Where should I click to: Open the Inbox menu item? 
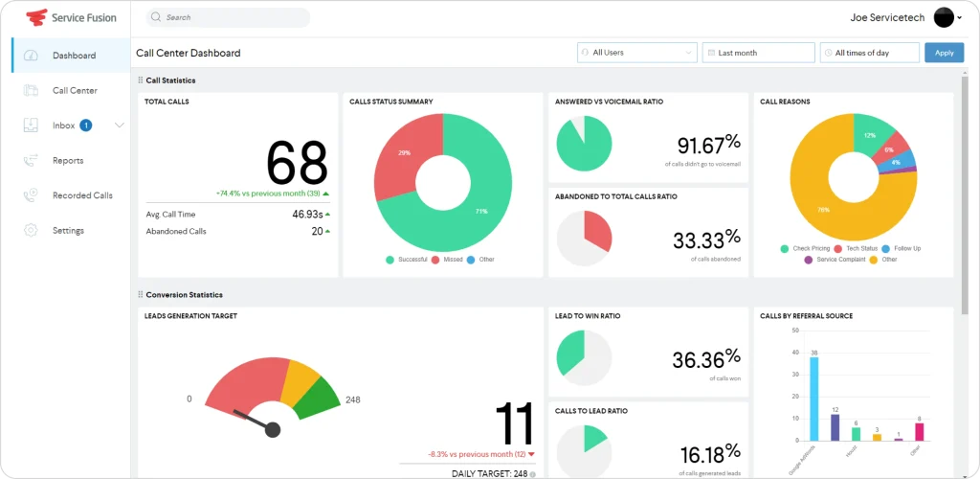pyautogui.click(x=71, y=125)
